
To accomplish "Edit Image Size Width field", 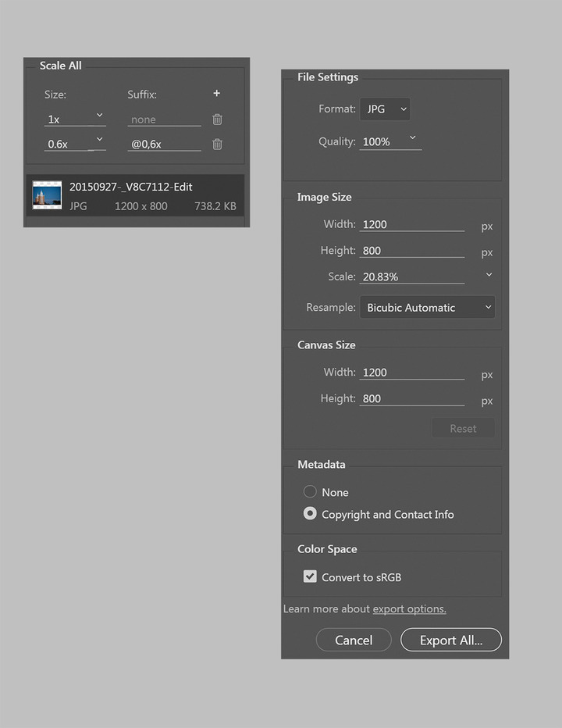I will tap(411, 225).
